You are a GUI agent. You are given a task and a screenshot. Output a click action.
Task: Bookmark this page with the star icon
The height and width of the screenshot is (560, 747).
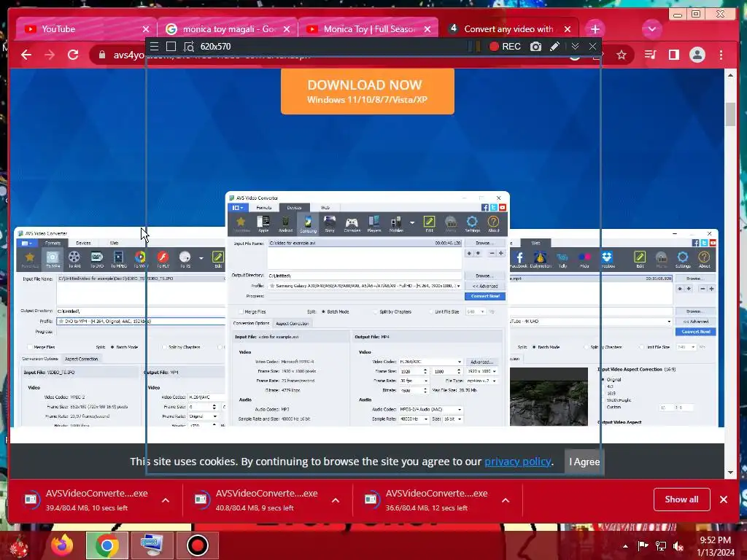pos(622,55)
